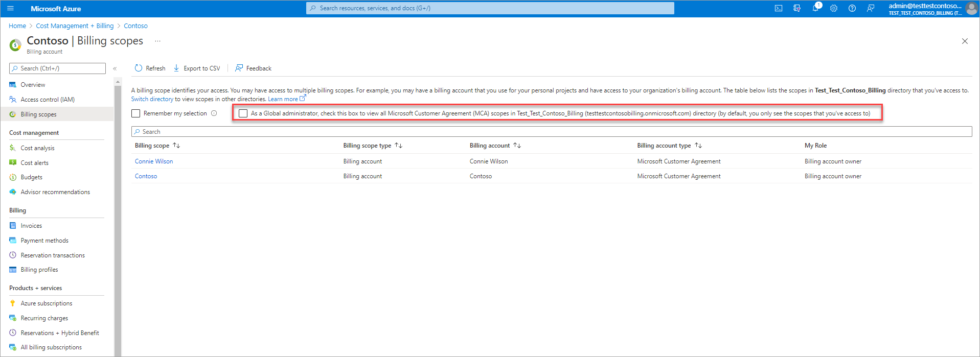Open the Connie Wilson billing scope link
980x357 pixels.
click(x=154, y=161)
